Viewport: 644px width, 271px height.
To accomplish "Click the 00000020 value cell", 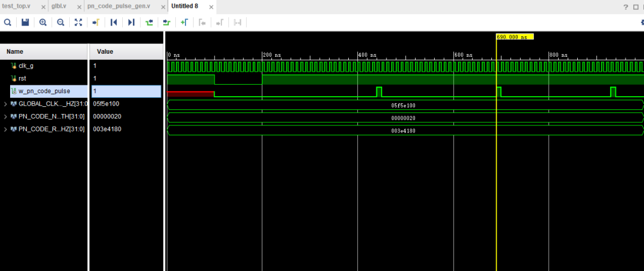I will tap(126, 116).
